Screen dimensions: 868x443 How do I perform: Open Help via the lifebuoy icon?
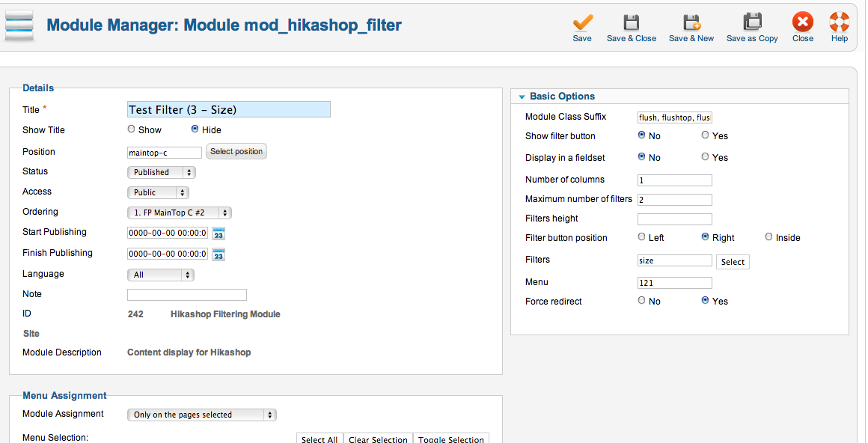[x=839, y=22]
